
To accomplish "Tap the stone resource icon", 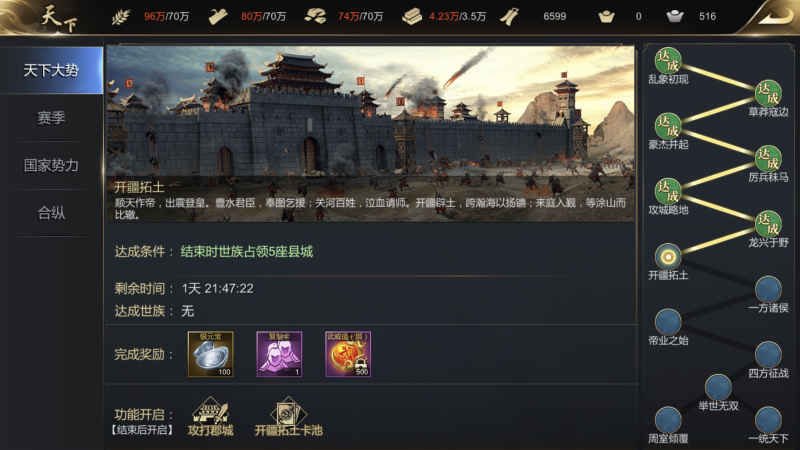I will coord(315,17).
